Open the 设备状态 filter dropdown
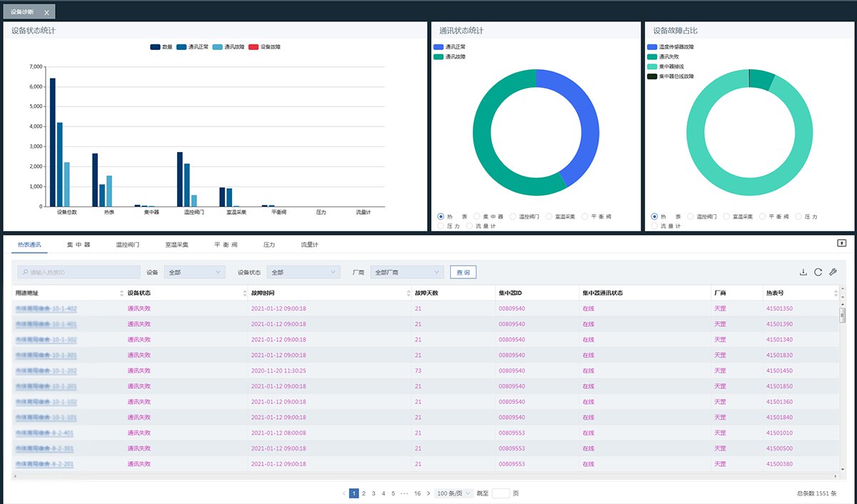857x504 pixels. [x=303, y=272]
